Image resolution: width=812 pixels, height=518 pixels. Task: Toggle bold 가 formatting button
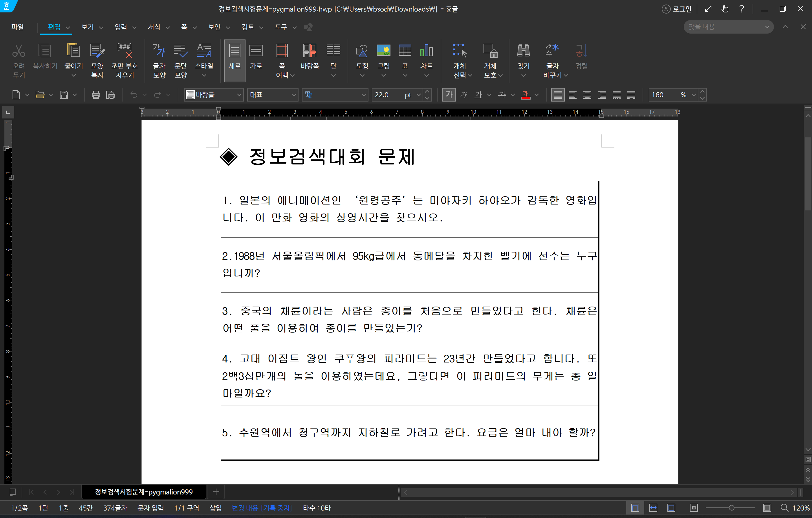pyautogui.click(x=449, y=95)
